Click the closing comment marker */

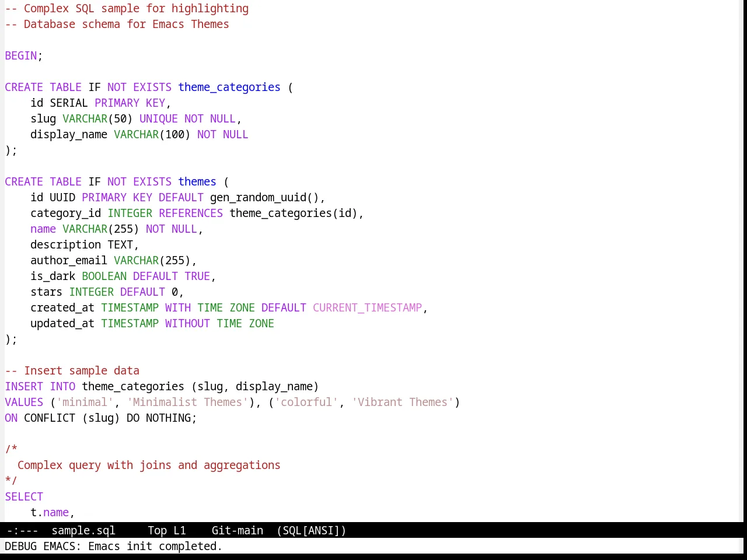(11, 481)
